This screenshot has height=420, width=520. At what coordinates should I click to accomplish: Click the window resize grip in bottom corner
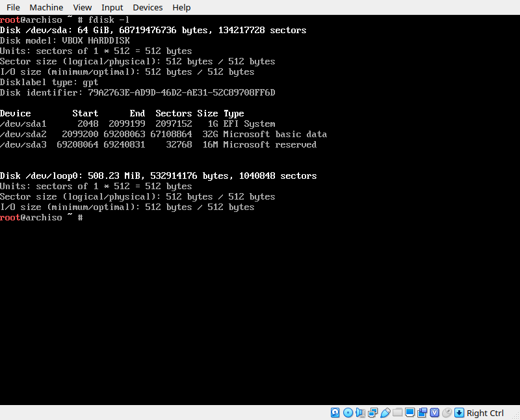coord(515,415)
